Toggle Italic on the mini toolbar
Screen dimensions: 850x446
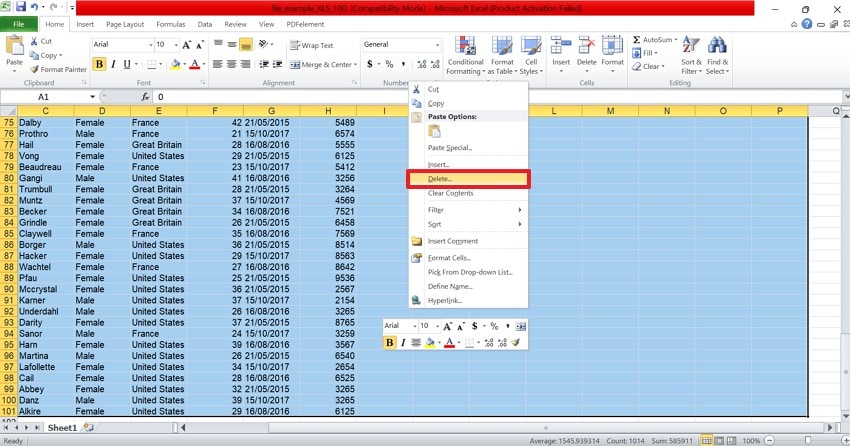403,342
